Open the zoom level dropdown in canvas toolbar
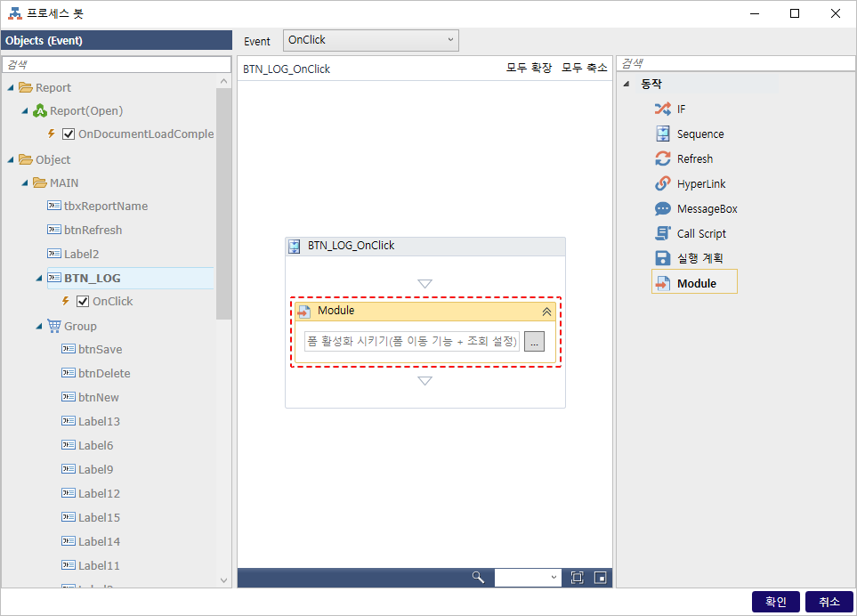The image size is (857, 616). (x=528, y=578)
